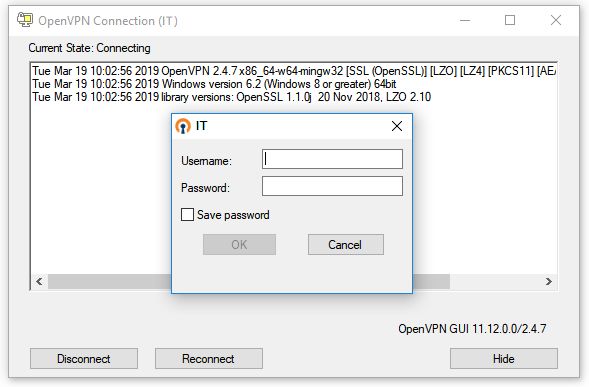Viewport: 589px width, 387px height.
Task: Click the OK button
Action: [239, 245]
